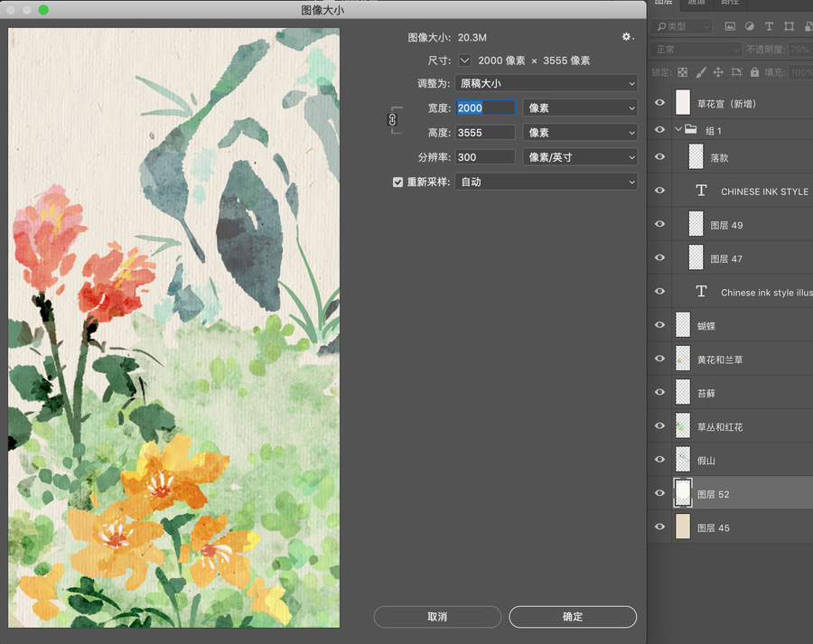
Task: Toggle visibility of group 组 1
Action: 659,130
